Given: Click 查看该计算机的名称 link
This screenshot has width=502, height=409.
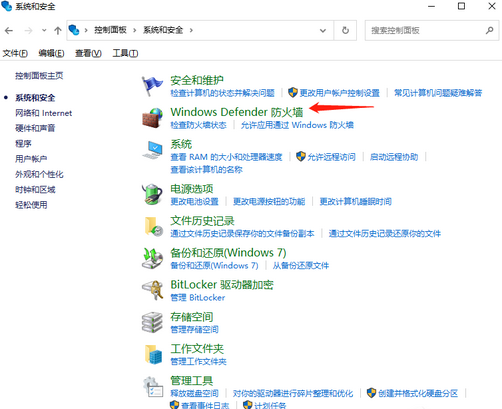Looking at the screenshot, I should (x=206, y=170).
